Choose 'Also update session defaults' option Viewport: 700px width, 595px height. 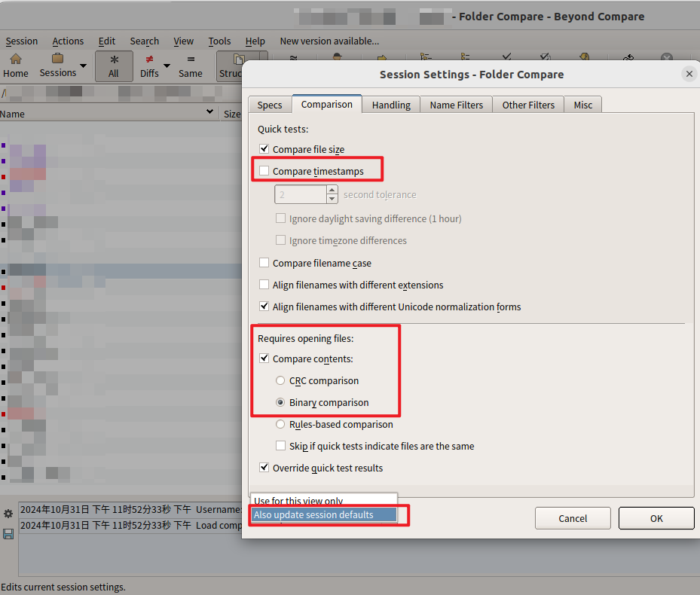[x=324, y=515]
